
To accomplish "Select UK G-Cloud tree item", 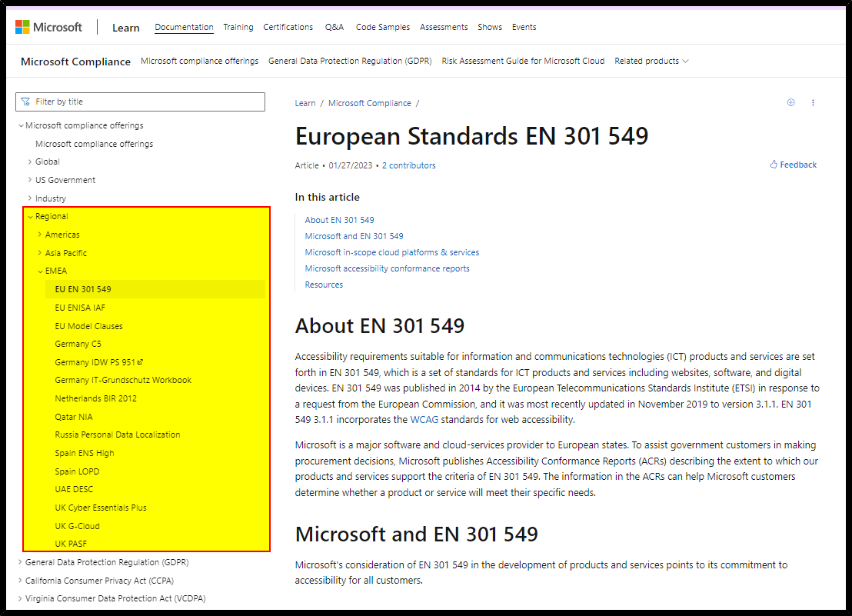I will tap(77, 526).
